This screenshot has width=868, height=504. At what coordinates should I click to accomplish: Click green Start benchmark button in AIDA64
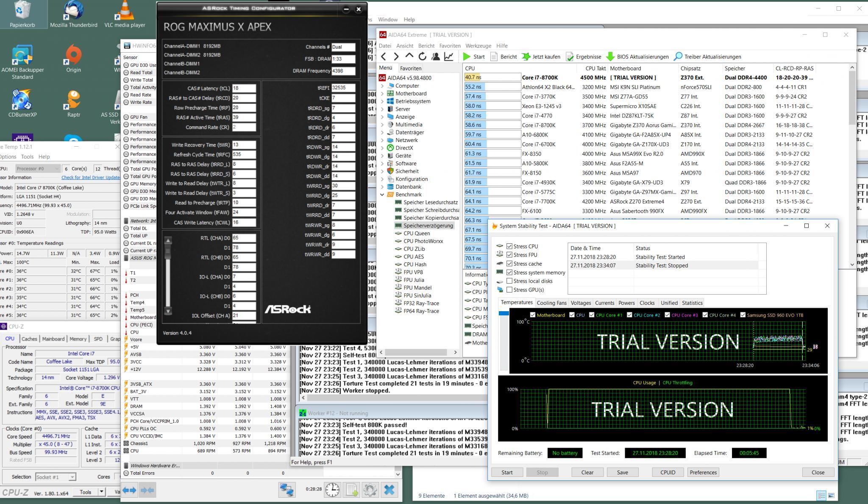[x=473, y=56]
